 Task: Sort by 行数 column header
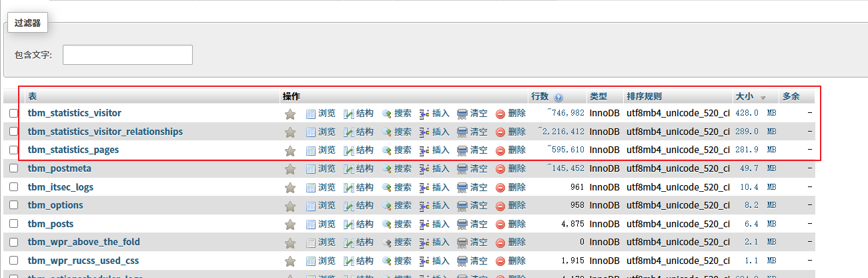pos(540,96)
